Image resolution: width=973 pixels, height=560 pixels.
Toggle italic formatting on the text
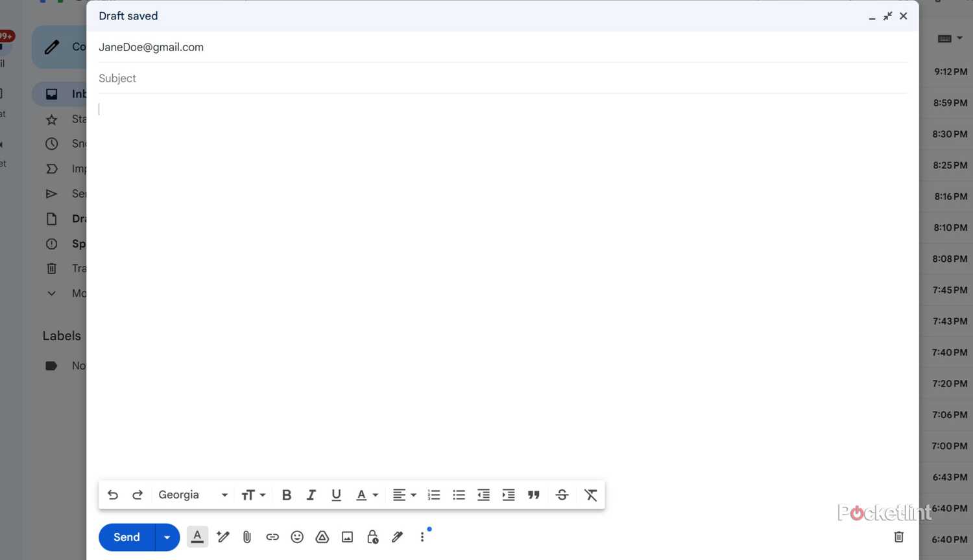pyautogui.click(x=311, y=495)
